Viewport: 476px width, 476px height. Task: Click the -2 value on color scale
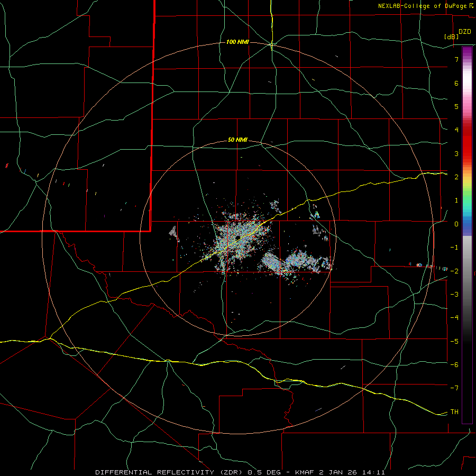pos(454,270)
